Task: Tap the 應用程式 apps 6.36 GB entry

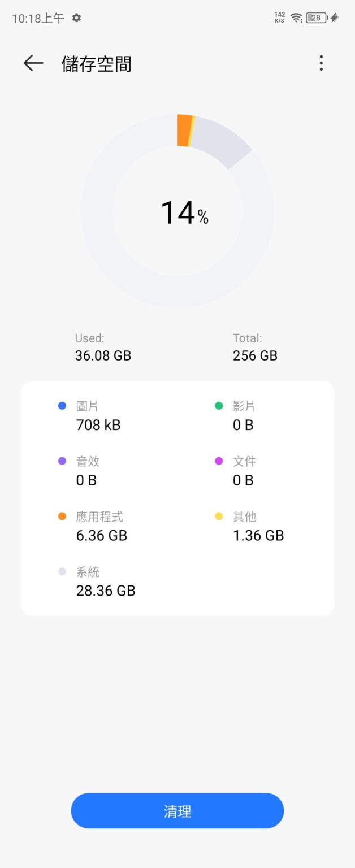Action: point(101,526)
